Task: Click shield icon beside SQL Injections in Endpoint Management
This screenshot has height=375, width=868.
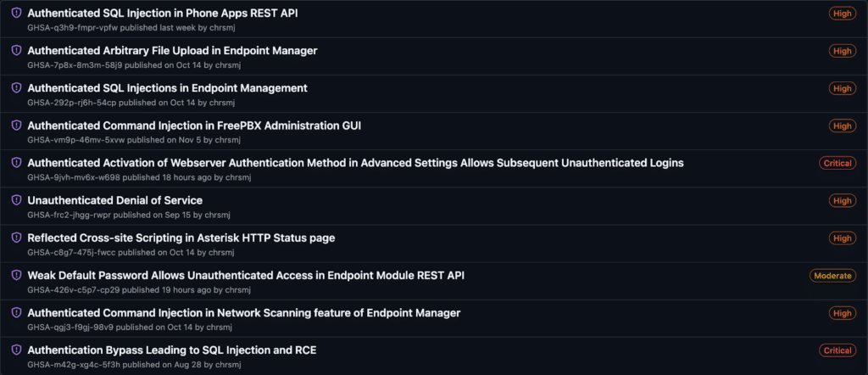Action: pyautogui.click(x=16, y=88)
